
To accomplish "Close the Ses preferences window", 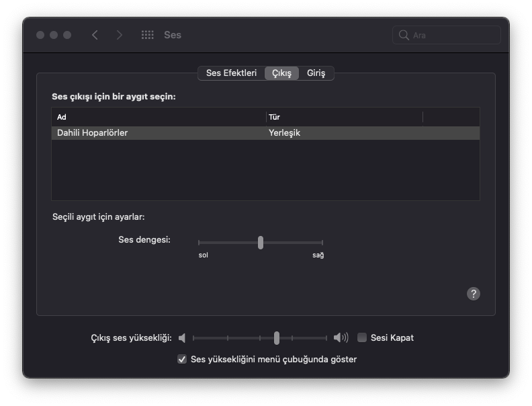I will pos(41,35).
